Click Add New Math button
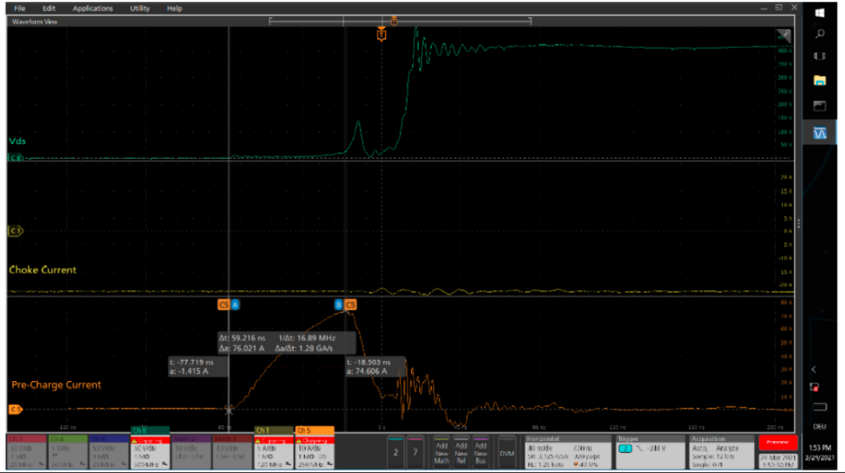Screen dimensions: 845x473 pos(441,452)
